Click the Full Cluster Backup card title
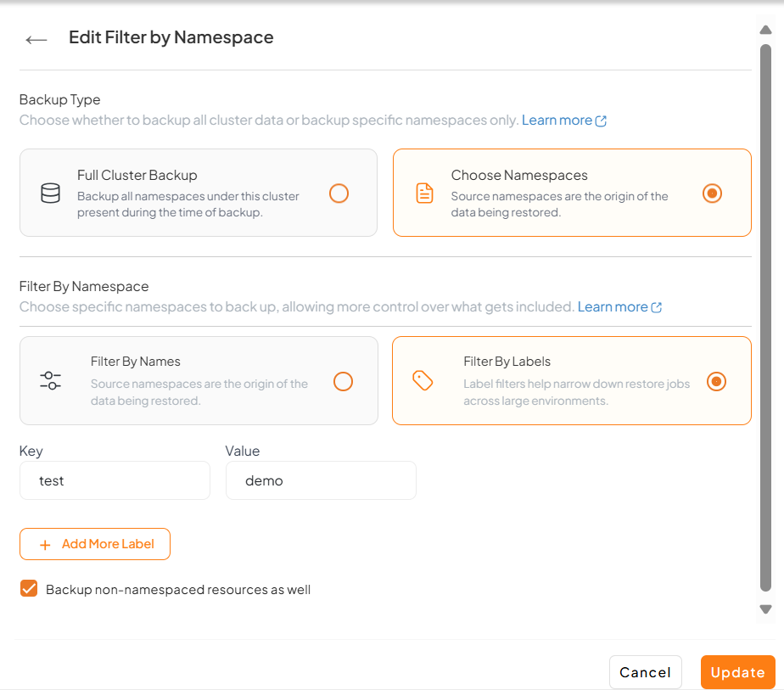784x690 pixels. click(x=137, y=175)
